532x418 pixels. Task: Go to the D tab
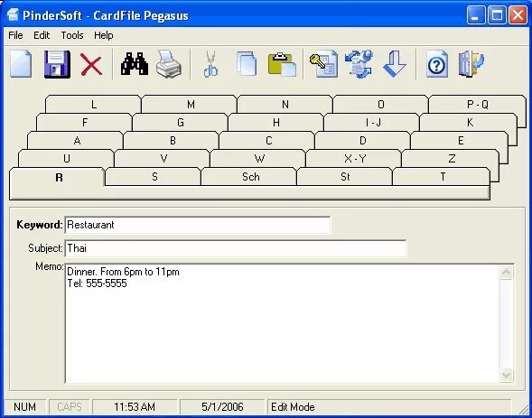click(363, 140)
